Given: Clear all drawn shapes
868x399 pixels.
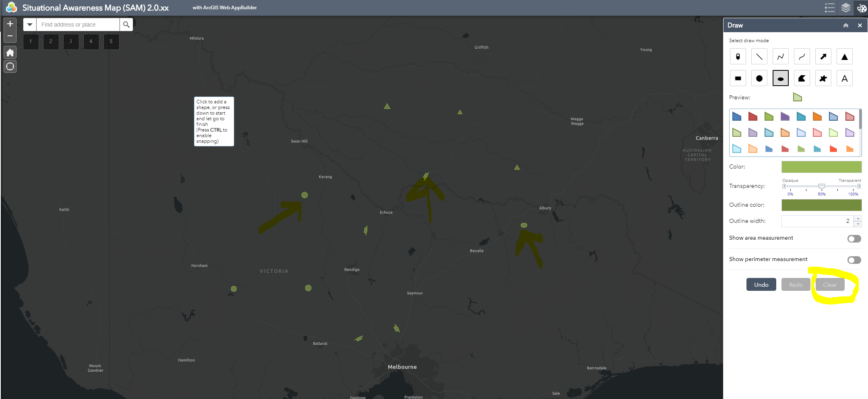Looking at the screenshot, I should tap(830, 284).
